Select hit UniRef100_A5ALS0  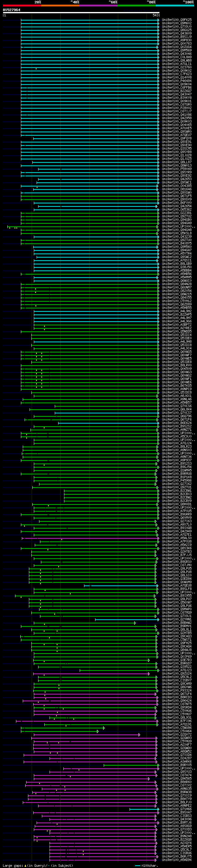click(177, 538)
